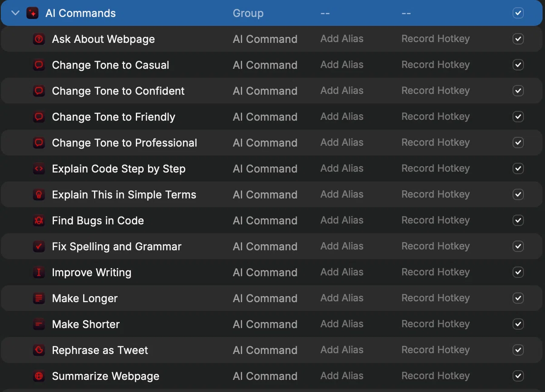Toggle Change Tone to Friendly checkbox
The height and width of the screenshot is (392, 545).
click(518, 117)
